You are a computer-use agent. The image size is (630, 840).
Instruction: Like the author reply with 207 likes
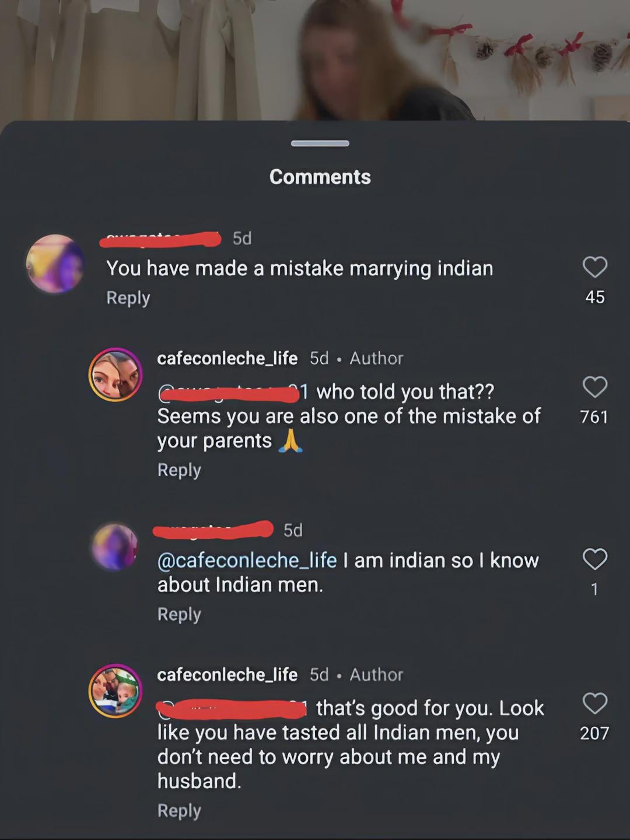(x=595, y=703)
